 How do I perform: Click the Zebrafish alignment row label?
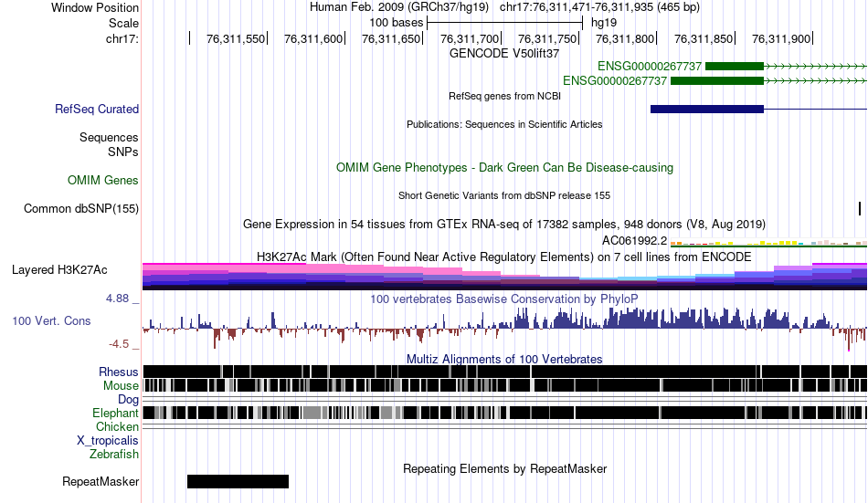pyautogui.click(x=114, y=455)
